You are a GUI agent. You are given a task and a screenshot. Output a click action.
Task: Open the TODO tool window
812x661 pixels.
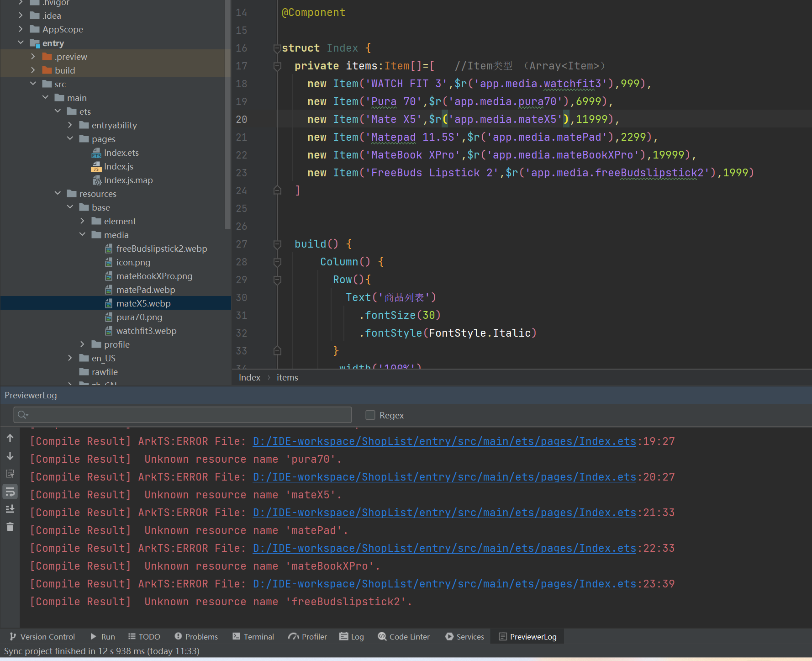click(144, 636)
